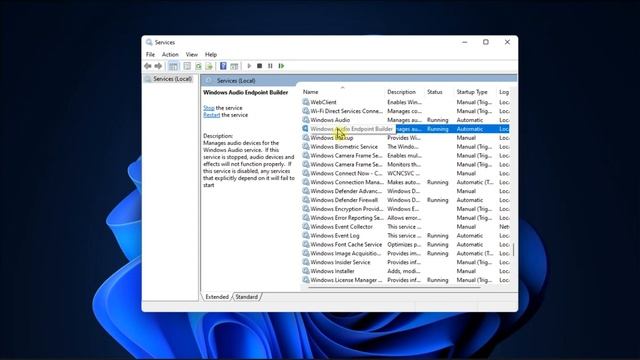The height and width of the screenshot is (360, 640).
Task: Click the Windows Defender Firewall service icon
Action: coord(306,200)
